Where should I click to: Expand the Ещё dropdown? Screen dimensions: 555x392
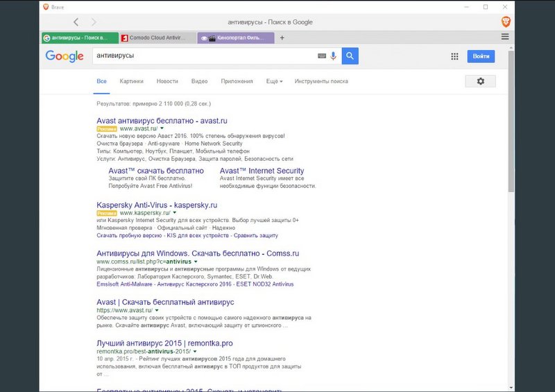coord(274,81)
